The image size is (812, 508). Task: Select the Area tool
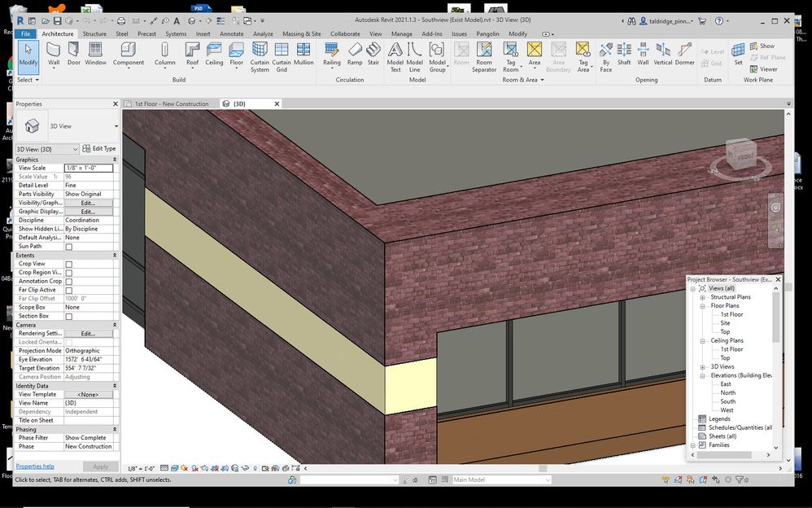(x=535, y=55)
